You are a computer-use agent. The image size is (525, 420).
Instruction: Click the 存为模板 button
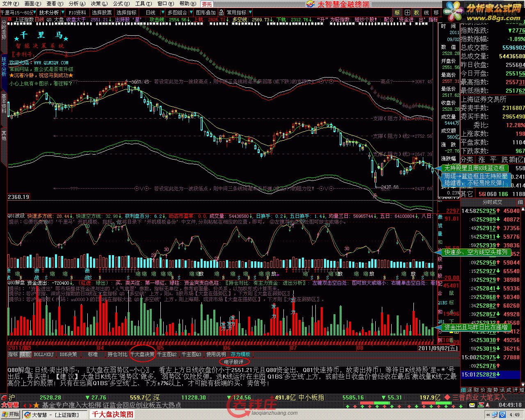pyautogui.click(x=240, y=354)
